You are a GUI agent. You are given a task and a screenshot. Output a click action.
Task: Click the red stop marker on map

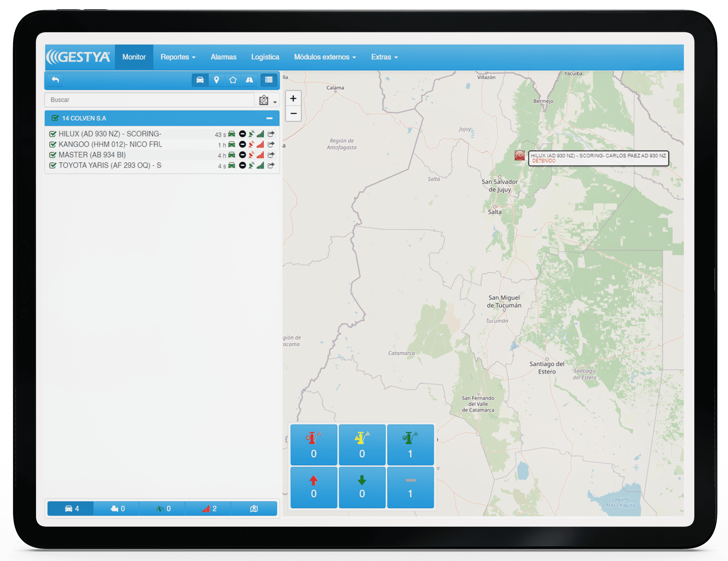coord(519,155)
